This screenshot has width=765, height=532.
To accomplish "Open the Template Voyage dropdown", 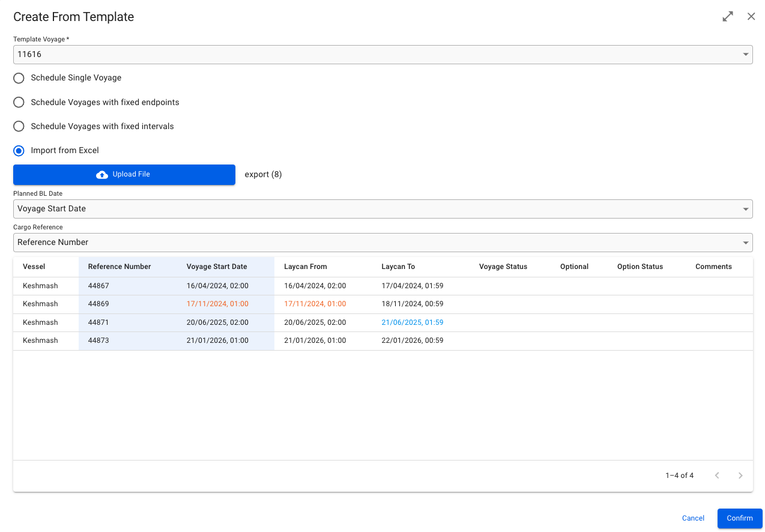I will 382,55.
